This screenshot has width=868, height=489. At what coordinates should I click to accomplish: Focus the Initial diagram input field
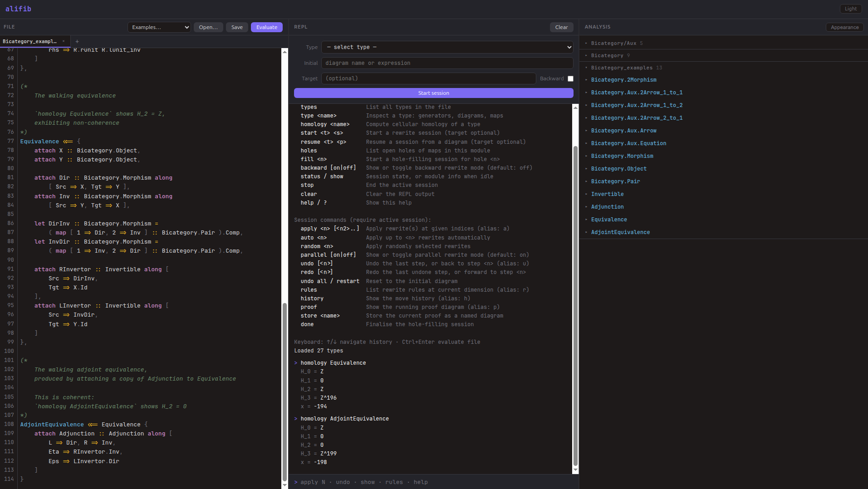(x=447, y=63)
